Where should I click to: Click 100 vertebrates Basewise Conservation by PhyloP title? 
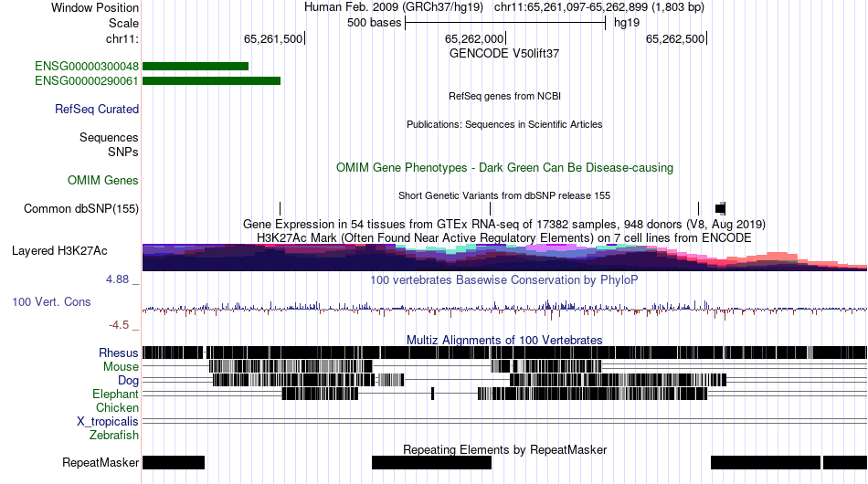coord(504,279)
